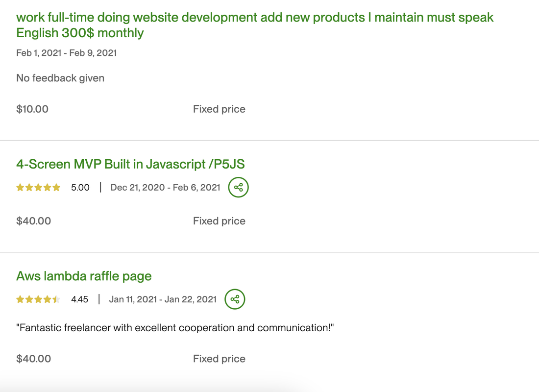Click the star rating of the Aws lambda job

pyautogui.click(x=38, y=299)
